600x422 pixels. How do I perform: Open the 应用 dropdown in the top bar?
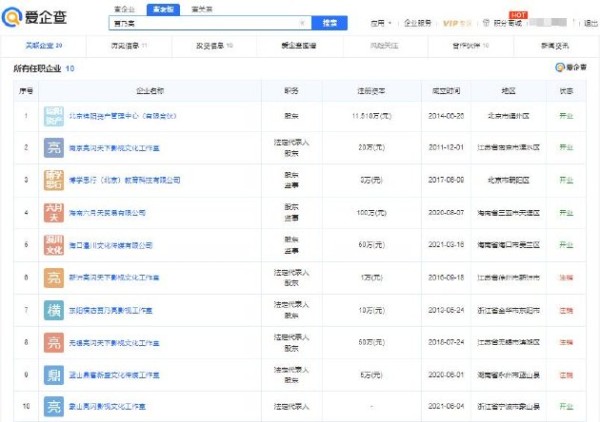point(376,21)
